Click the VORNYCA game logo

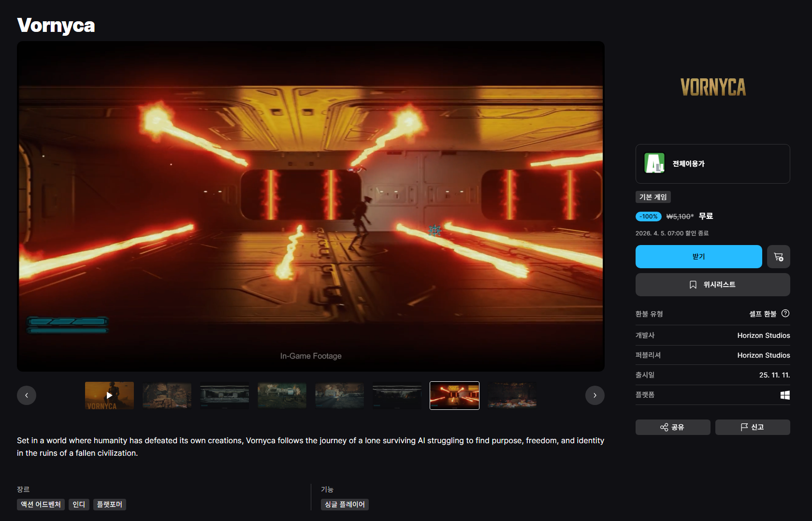point(712,87)
